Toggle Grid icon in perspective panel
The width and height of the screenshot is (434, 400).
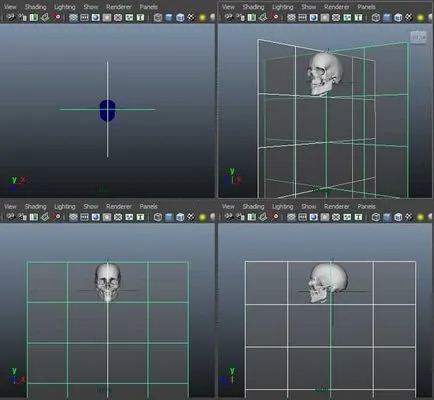tap(291, 17)
